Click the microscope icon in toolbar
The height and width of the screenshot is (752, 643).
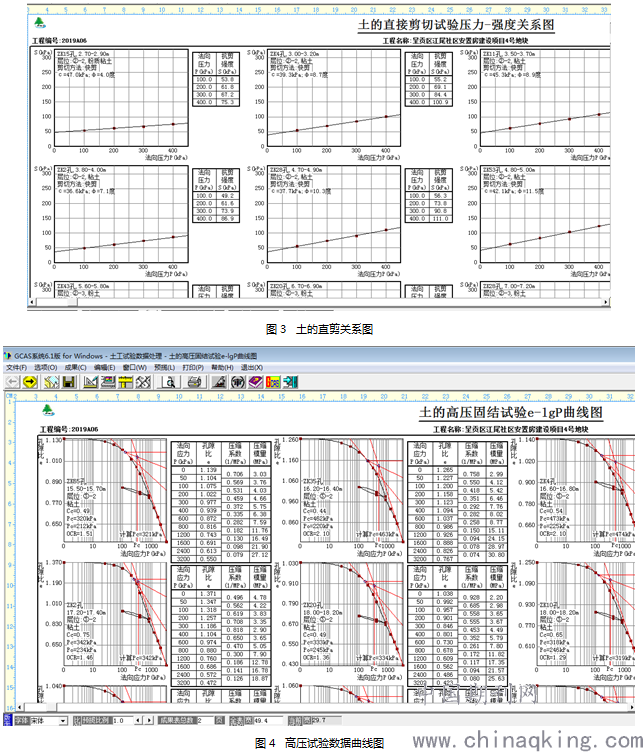(219, 382)
